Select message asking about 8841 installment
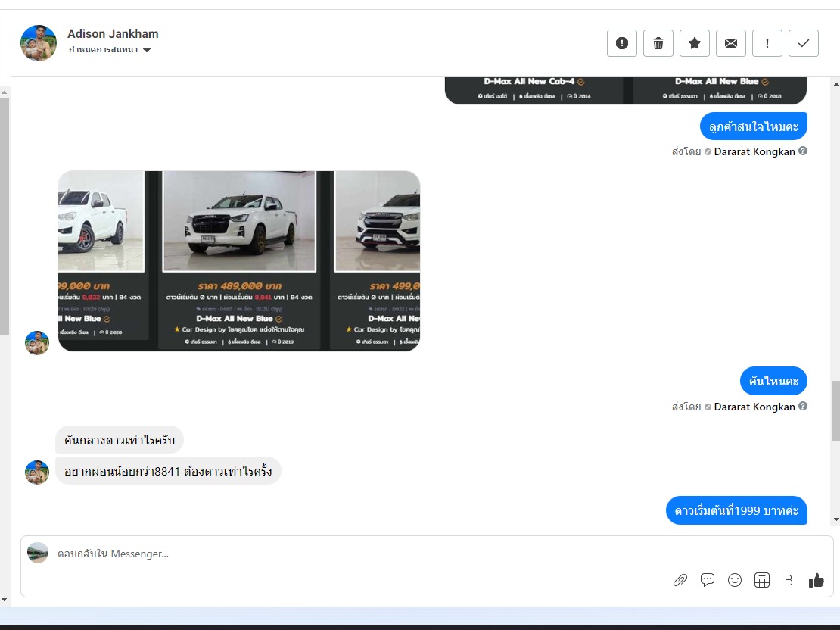Viewport: 840px width, 630px height. (168, 471)
